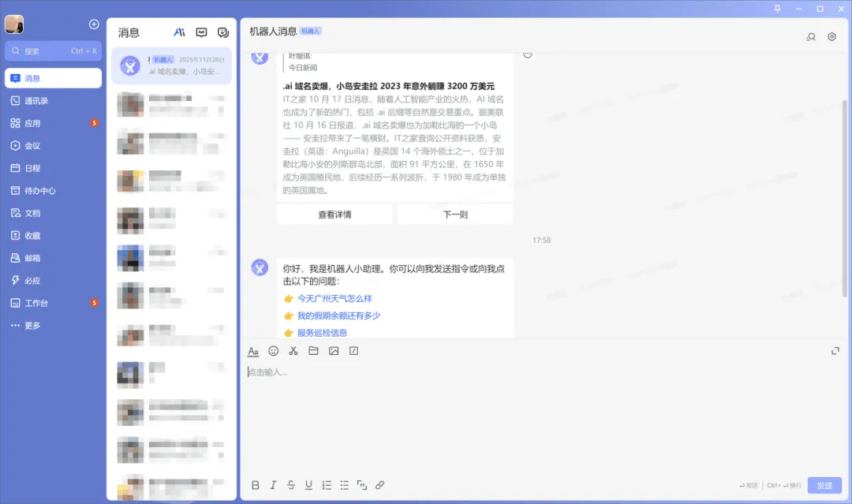
Task: Click the 发送 send button
Action: point(824,485)
